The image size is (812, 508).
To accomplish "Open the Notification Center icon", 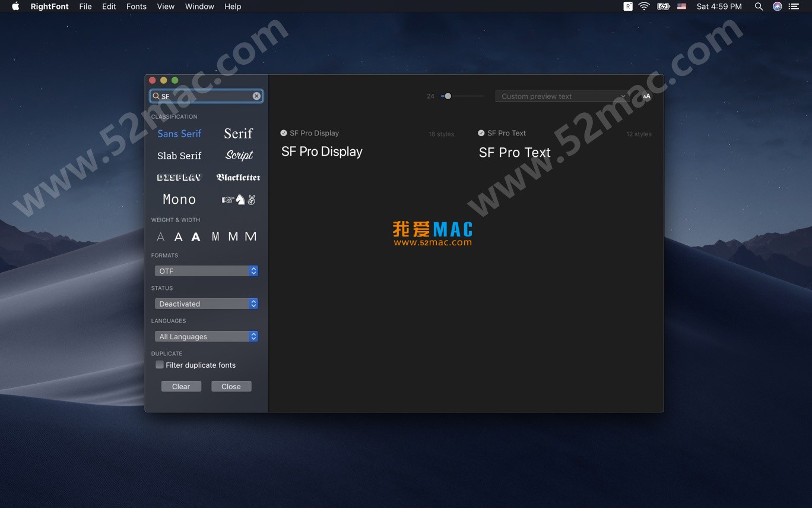I will [794, 7].
